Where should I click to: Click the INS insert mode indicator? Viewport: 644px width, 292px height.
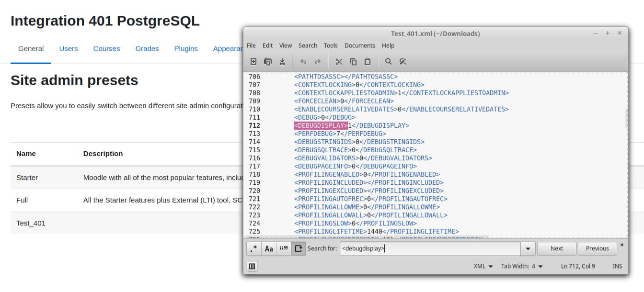617,266
